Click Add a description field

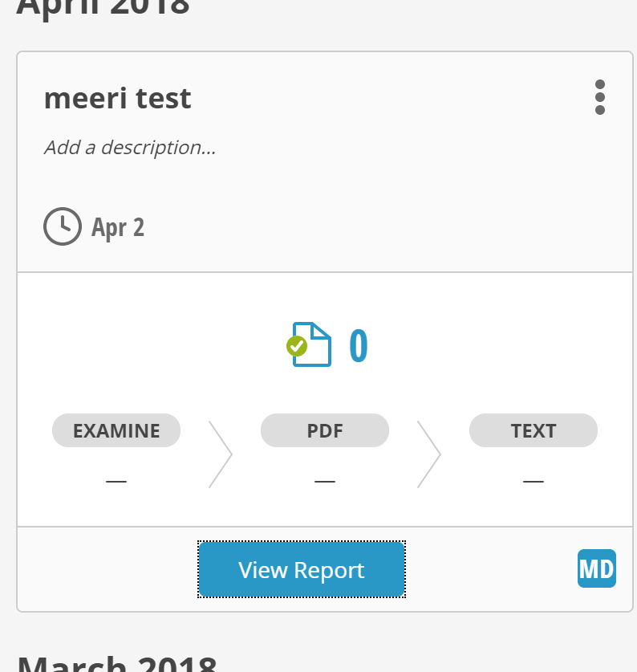pos(130,148)
